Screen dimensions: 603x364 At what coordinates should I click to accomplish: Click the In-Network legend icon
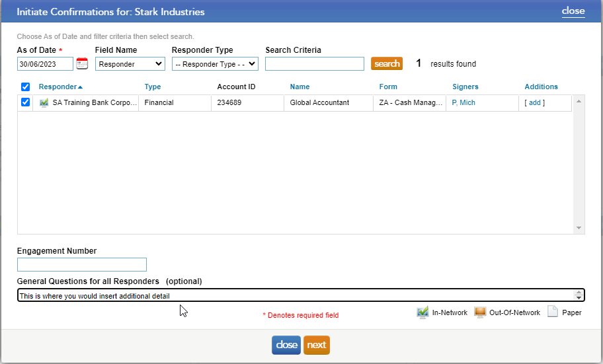[422, 312]
